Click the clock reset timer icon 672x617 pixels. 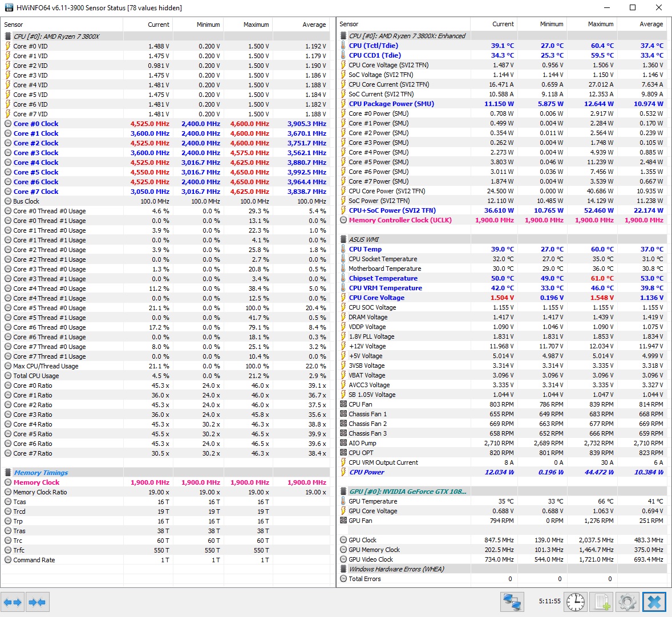(576, 602)
